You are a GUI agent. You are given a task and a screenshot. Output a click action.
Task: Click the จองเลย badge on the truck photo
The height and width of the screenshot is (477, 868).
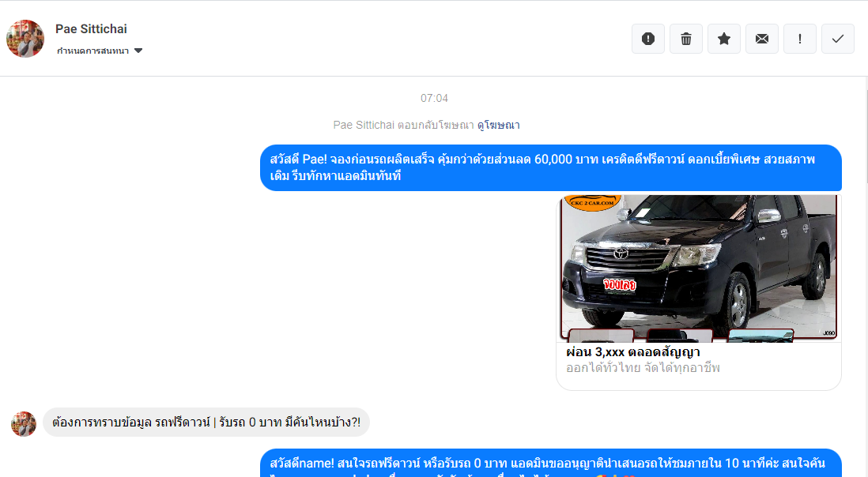point(620,284)
